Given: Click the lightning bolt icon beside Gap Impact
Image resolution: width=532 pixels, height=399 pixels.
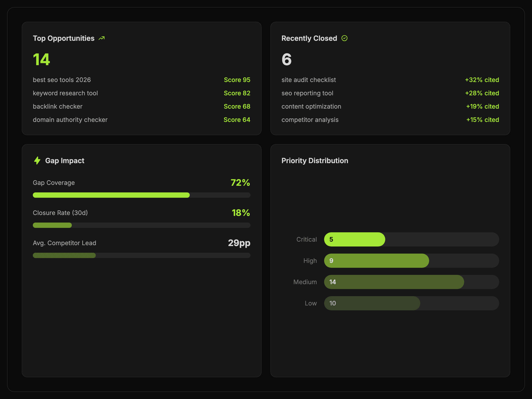Looking at the screenshot, I should coord(37,160).
